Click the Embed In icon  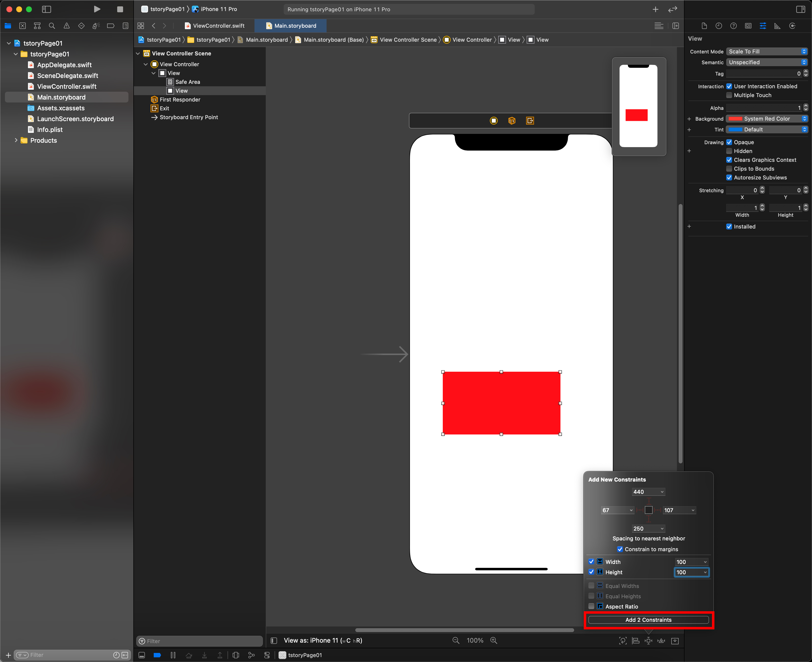point(675,641)
